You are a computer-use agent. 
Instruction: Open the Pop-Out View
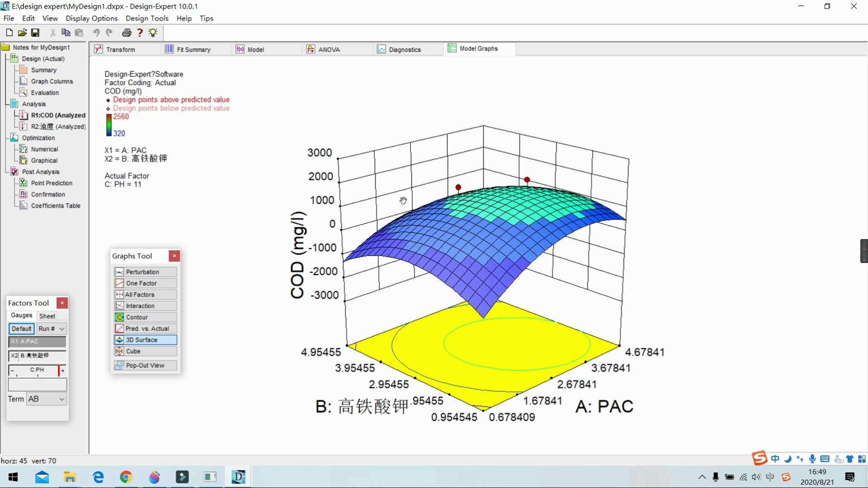(x=145, y=365)
